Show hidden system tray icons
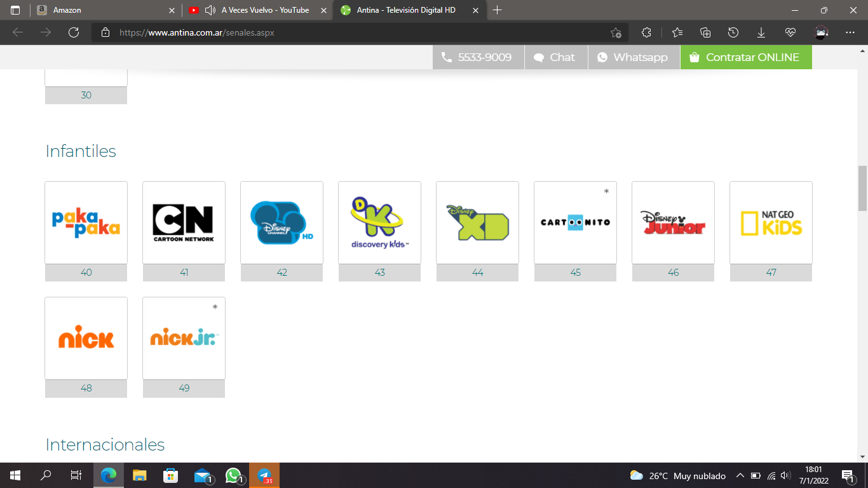The width and height of the screenshot is (868, 488). tap(740, 475)
